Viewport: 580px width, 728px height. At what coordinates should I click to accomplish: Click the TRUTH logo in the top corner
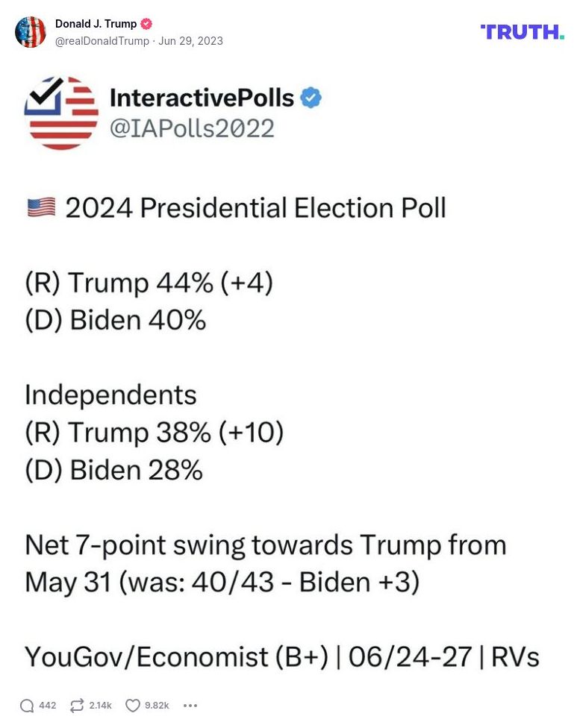point(522,32)
